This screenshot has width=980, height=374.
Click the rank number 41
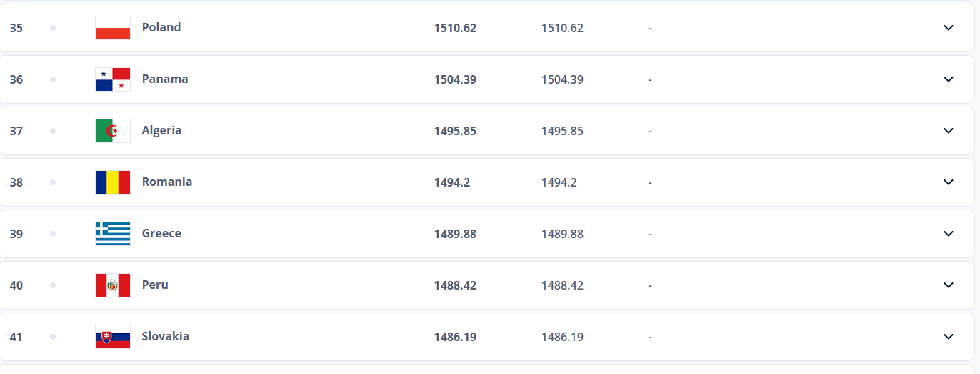point(16,337)
